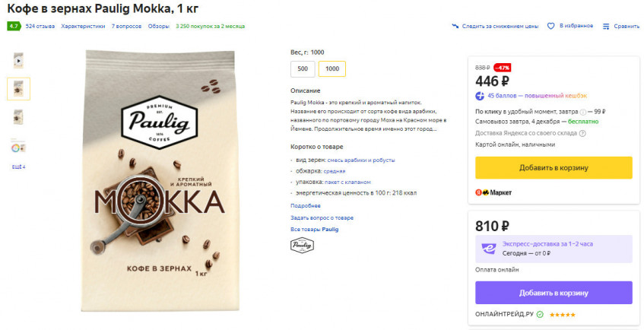Click the cashback points purple icon
Image resolution: width=644 pixels, height=330 pixels.
click(480, 96)
